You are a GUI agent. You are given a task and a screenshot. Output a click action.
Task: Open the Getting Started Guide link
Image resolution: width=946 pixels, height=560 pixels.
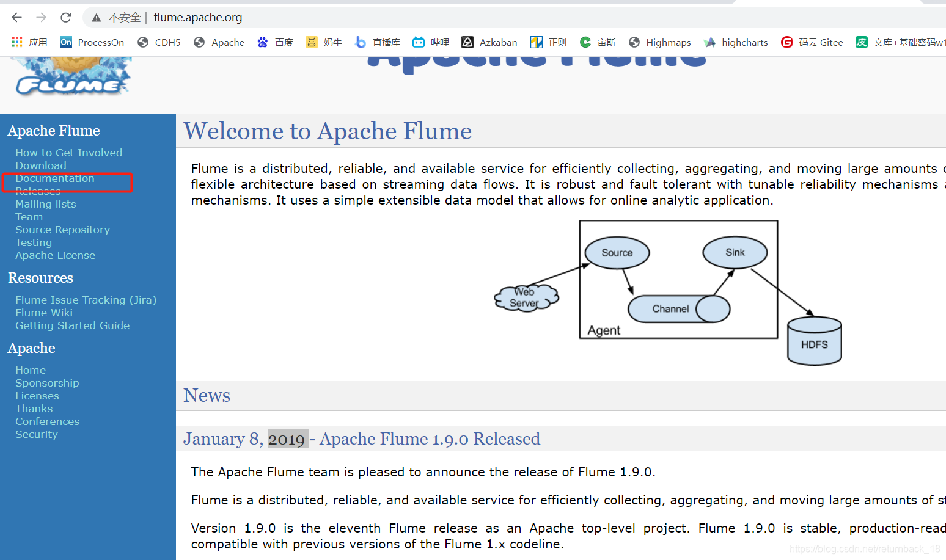(72, 325)
